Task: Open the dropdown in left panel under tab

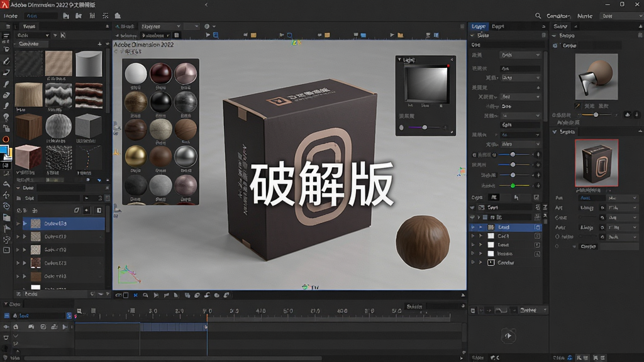Action: click(33, 35)
